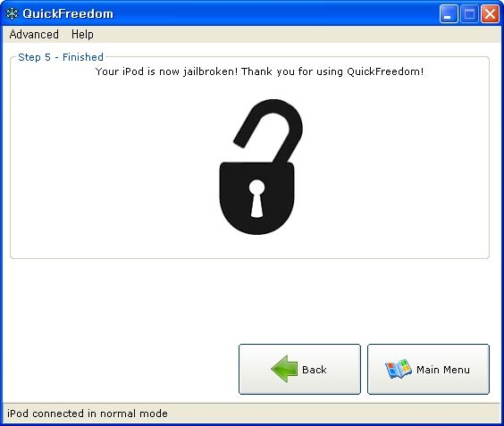Click the open shackle of the padlock
This screenshot has width=504, height=426.
pos(269,130)
